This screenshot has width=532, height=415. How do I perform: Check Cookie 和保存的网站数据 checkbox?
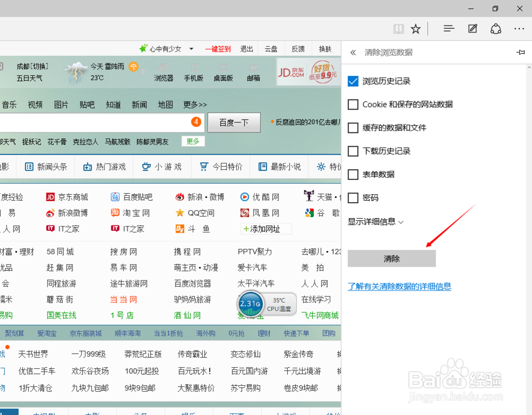coord(353,104)
